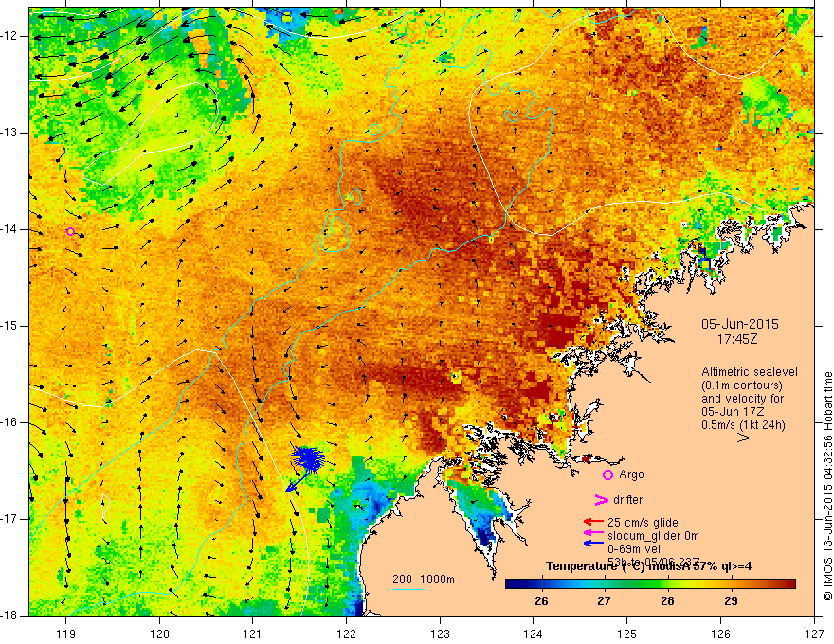
Task: Click longitude label 125 on the axis
Action: [x=627, y=634]
